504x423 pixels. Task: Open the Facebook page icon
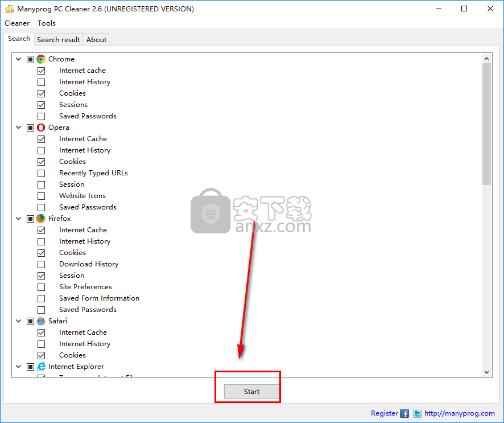pos(404,413)
